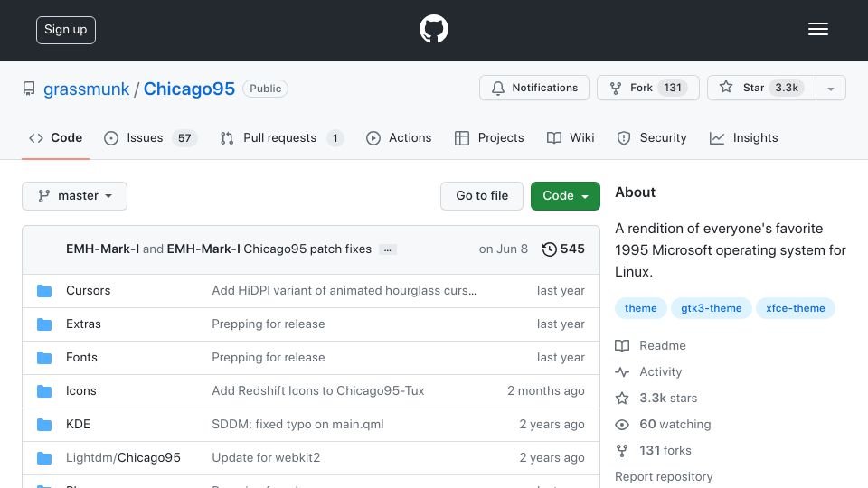Switch to the Code tab
Viewport: 868px width, 488px height.
[x=55, y=137]
